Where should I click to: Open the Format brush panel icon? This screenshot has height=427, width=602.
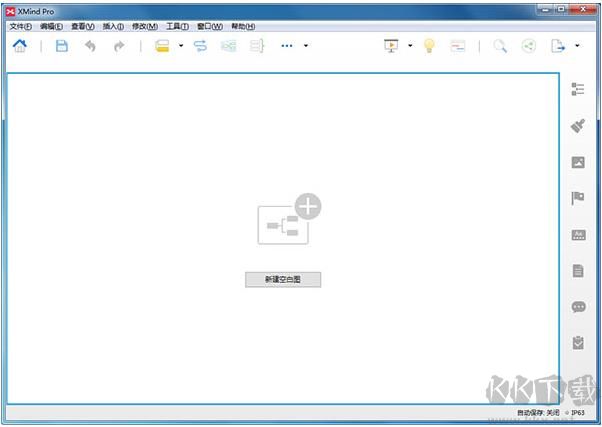(x=578, y=126)
